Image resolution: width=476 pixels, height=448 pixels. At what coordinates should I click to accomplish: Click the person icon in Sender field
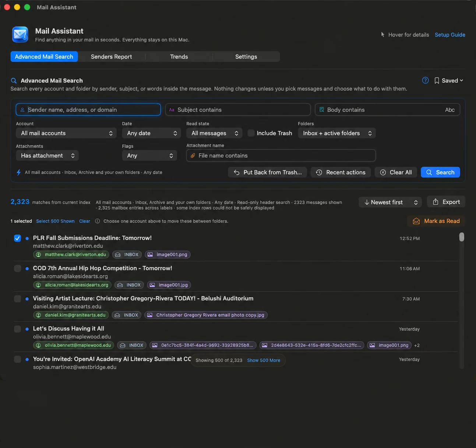22,110
